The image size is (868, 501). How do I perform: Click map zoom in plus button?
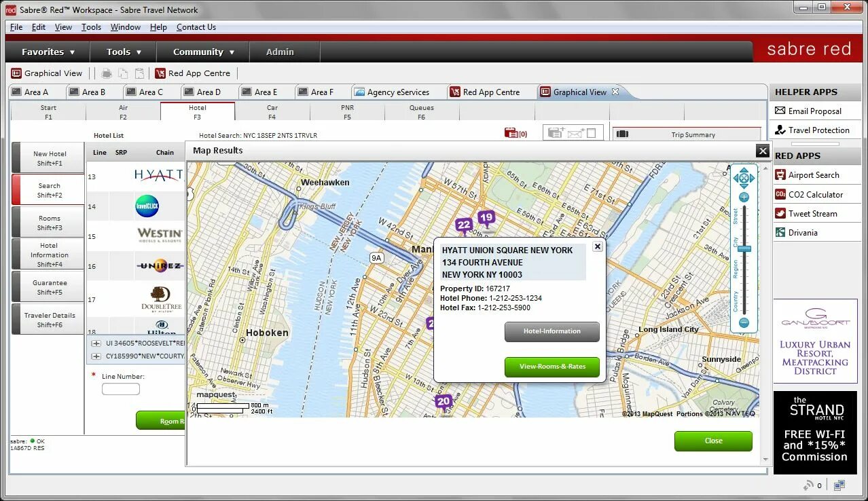tap(744, 198)
